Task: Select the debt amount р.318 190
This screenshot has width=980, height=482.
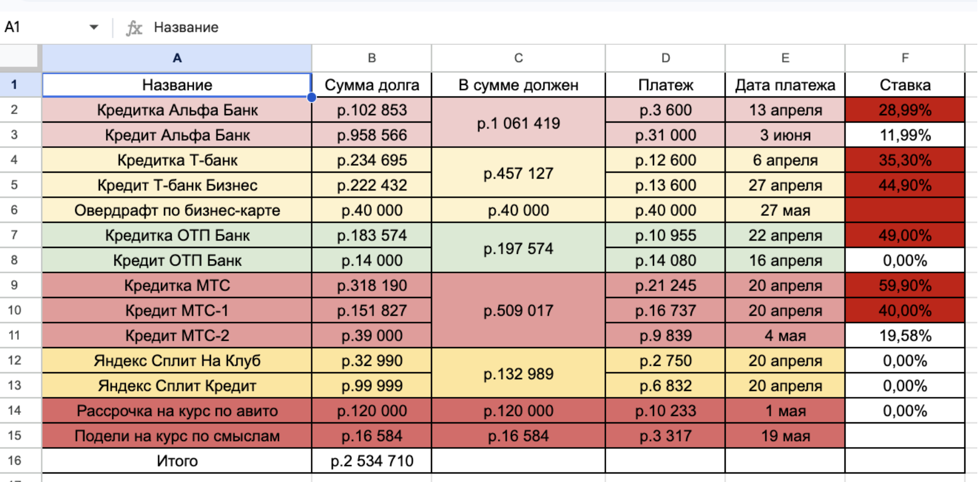Action: 372,285
